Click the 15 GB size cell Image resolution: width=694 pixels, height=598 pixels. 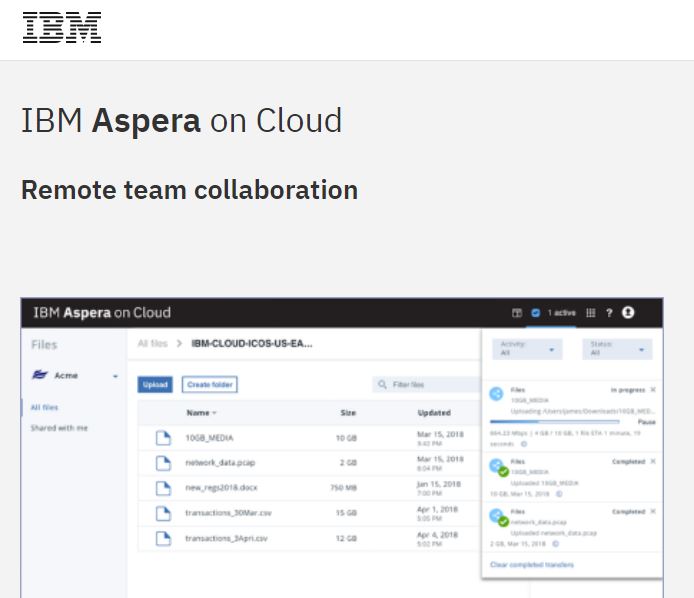click(346, 513)
